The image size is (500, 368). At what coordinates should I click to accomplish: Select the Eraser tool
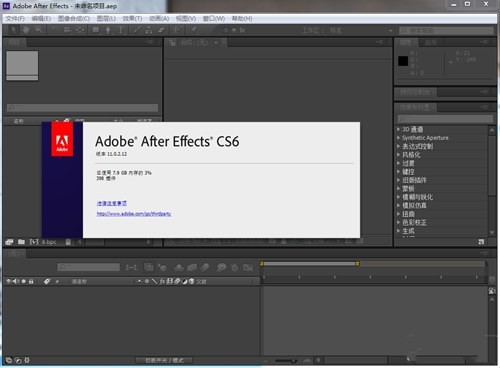tap(161, 30)
